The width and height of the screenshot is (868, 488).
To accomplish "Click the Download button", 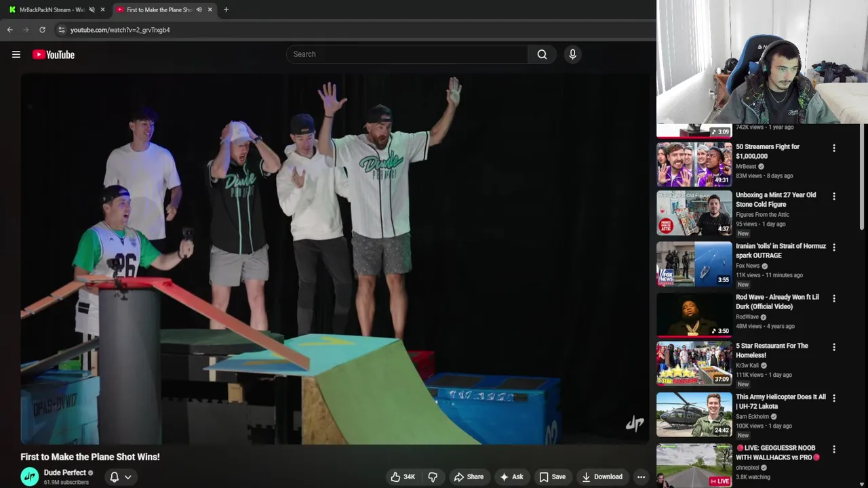I will tap(602, 477).
